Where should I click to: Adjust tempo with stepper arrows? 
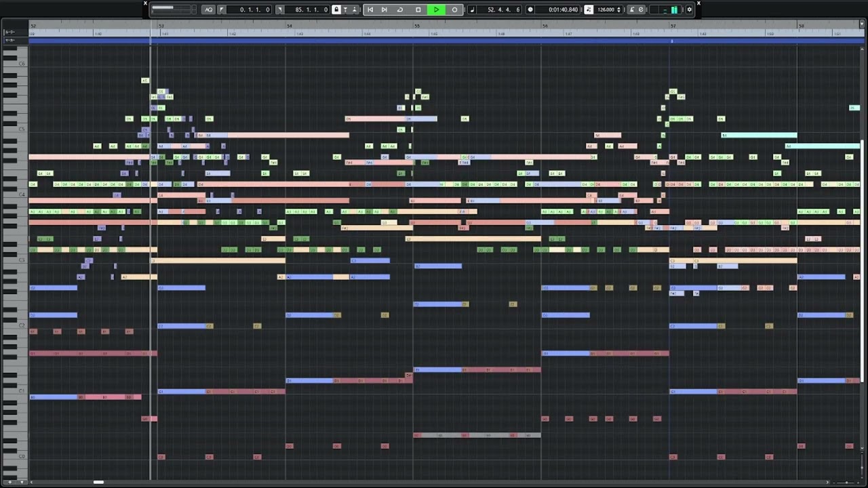pos(619,9)
